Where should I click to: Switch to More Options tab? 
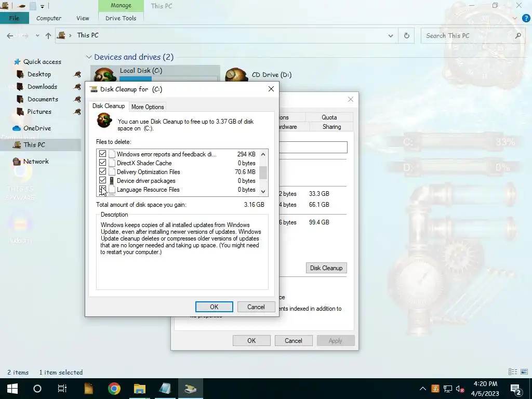(x=148, y=107)
